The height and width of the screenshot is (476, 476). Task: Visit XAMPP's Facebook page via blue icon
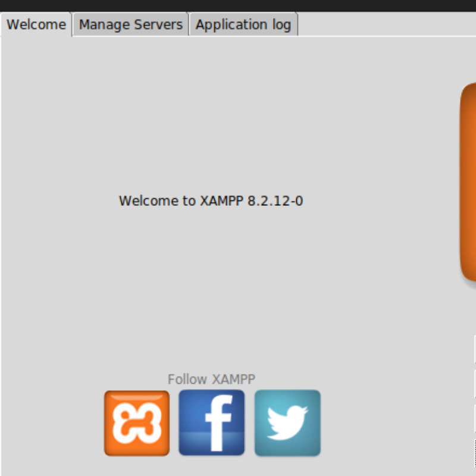pos(211,423)
